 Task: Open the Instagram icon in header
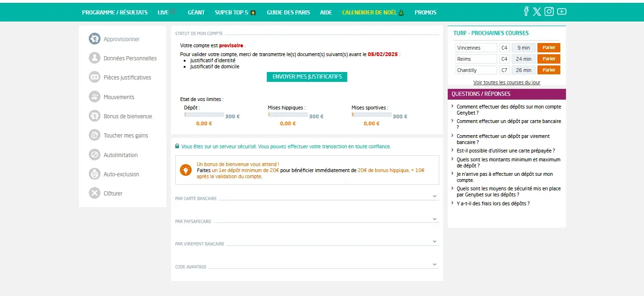549,12
